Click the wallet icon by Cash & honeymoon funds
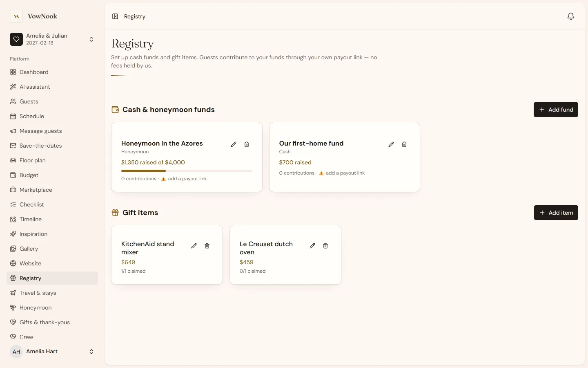 pyautogui.click(x=115, y=110)
